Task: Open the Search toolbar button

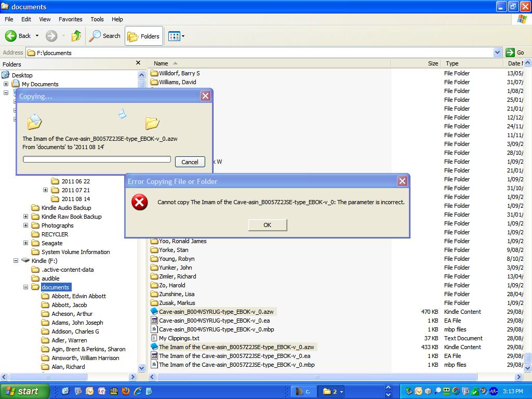Action: click(x=105, y=36)
